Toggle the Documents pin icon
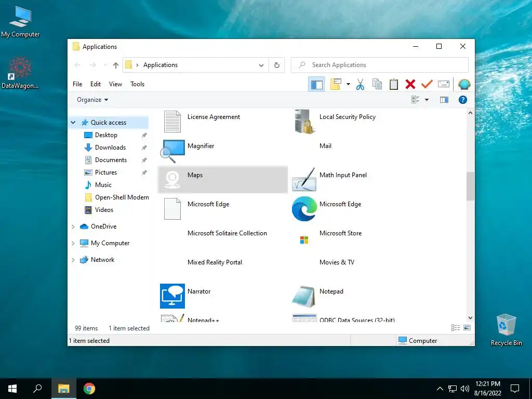Screen dimensions: 532x399 [x=144, y=160]
